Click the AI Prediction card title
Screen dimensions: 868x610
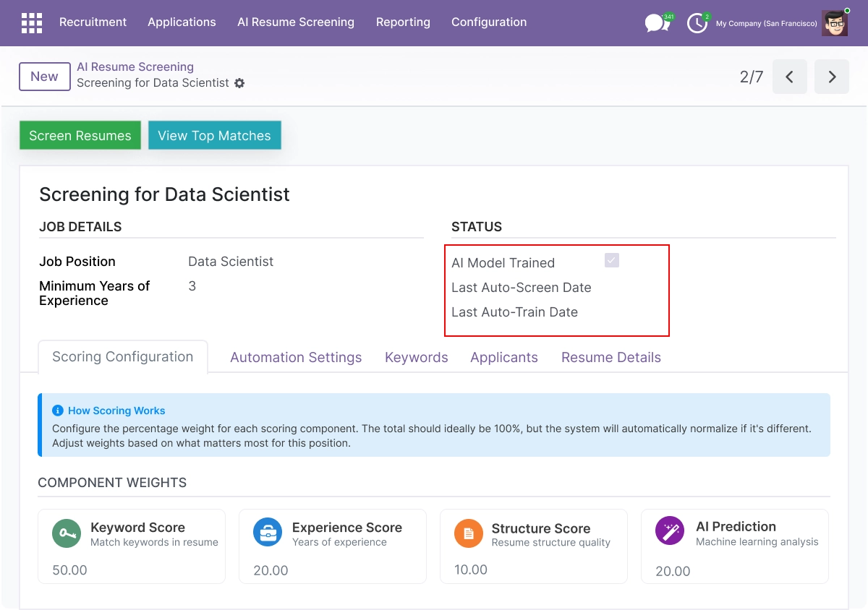tap(736, 527)
